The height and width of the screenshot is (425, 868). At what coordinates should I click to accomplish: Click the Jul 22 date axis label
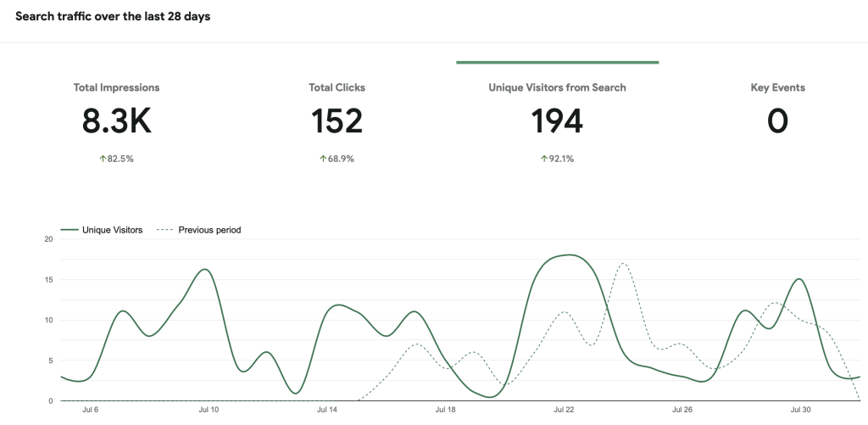pos(565,409)
